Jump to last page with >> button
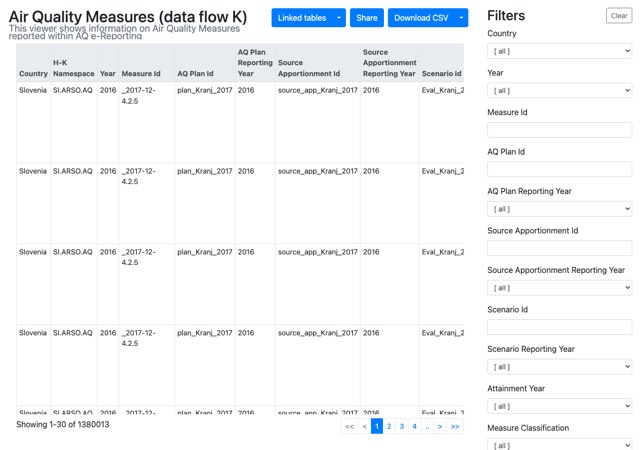This screenshot has width=640, height=450. tap(455, 426)
